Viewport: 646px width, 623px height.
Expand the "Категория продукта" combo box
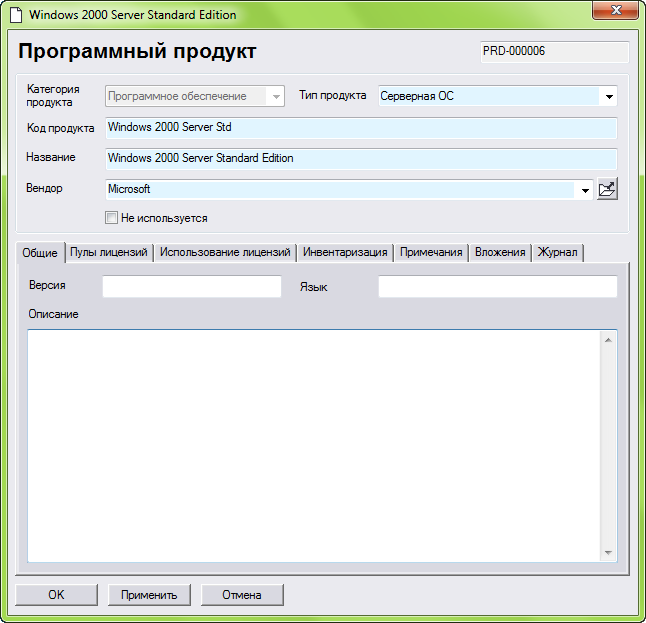195,96
